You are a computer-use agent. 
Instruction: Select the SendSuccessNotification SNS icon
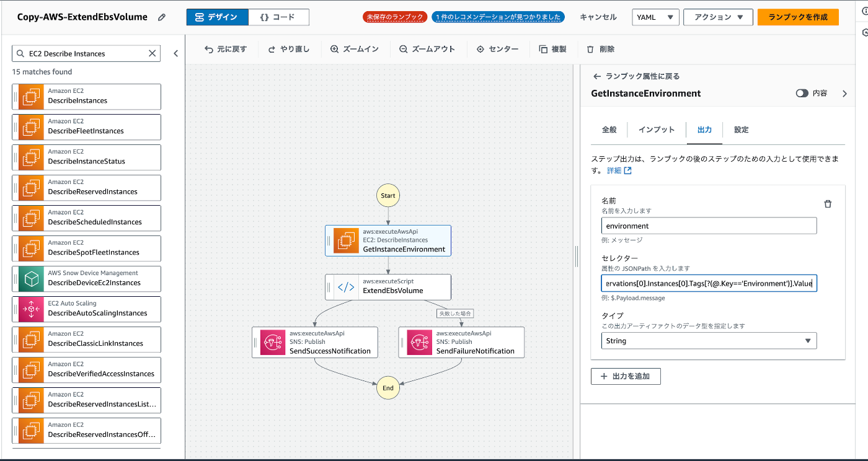(272, 342)
